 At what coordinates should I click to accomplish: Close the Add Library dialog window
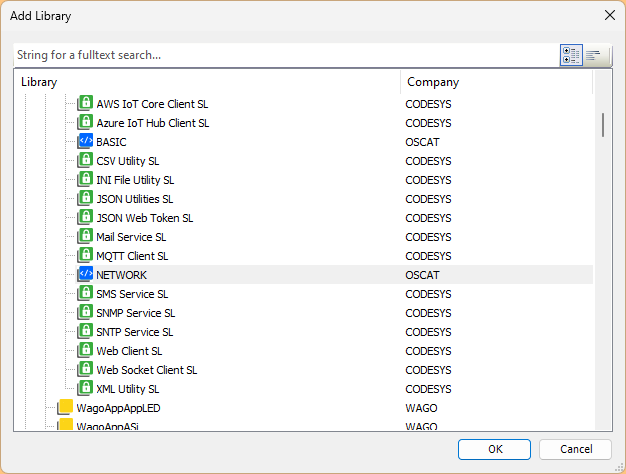610,16
